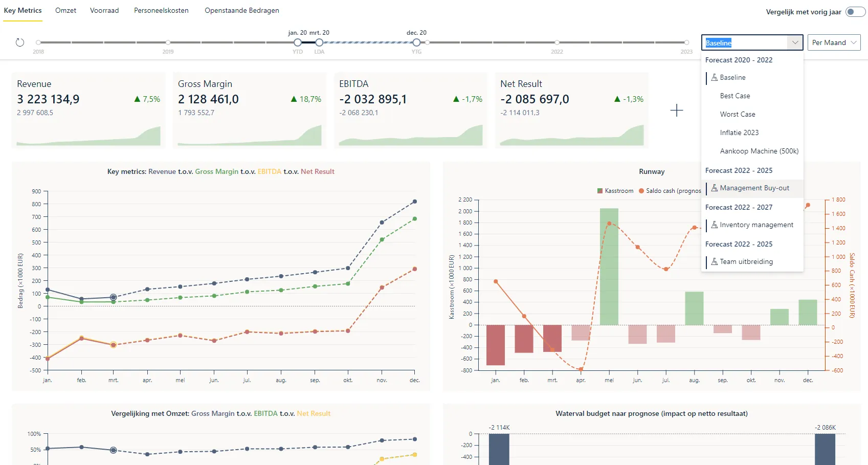Switch to the Omzet tab

(65, 10)
